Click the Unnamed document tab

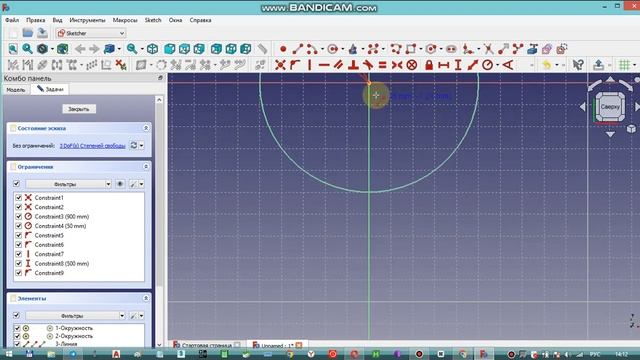pyautogui.click(x=277, y=345)
